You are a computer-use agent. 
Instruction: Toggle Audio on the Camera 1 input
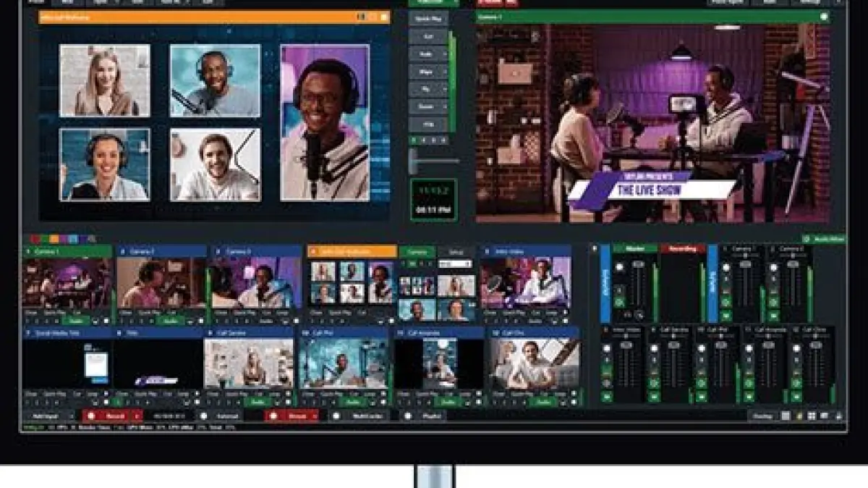click(x=75, y=320)
